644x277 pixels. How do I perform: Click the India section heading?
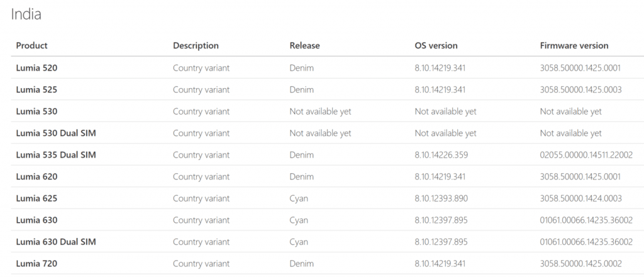tap(26, 14)
